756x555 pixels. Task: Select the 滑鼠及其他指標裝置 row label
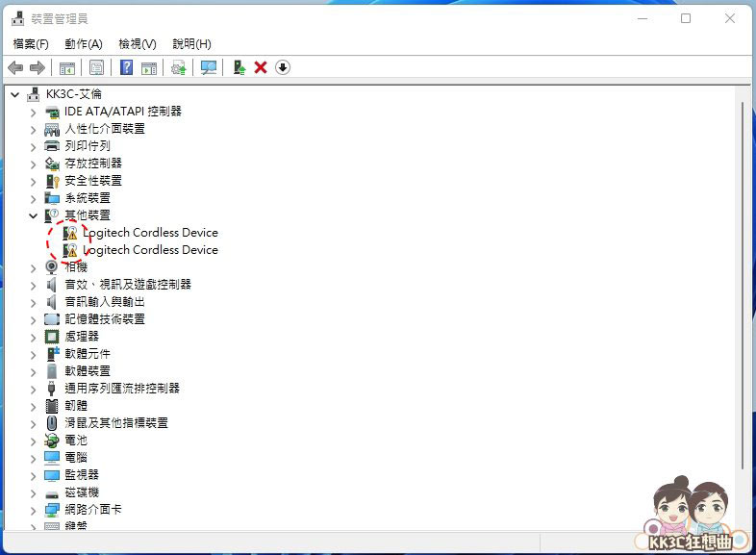pos(116,423)
